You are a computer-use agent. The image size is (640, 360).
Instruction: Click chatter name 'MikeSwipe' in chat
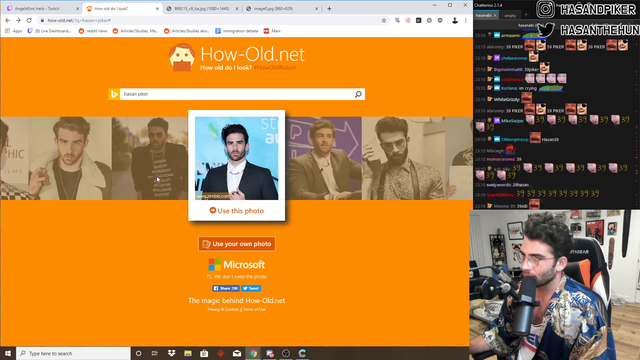512,121
